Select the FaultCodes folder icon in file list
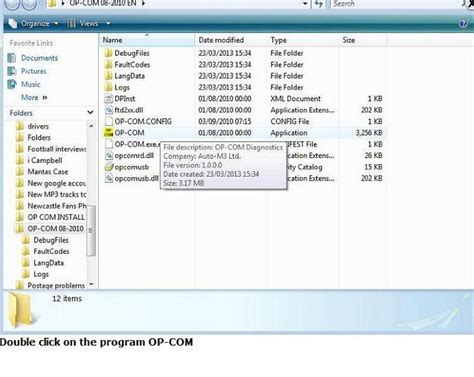 pos(108,65)
